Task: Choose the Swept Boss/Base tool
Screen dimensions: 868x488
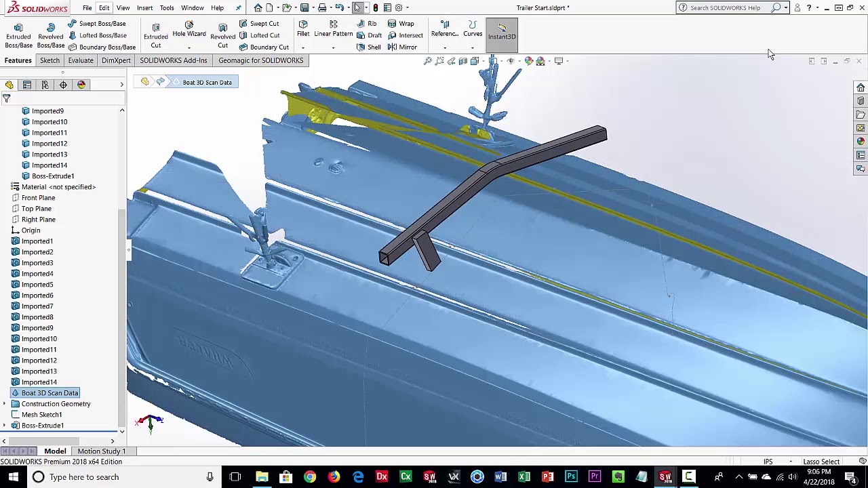Action: coord(97,24)
